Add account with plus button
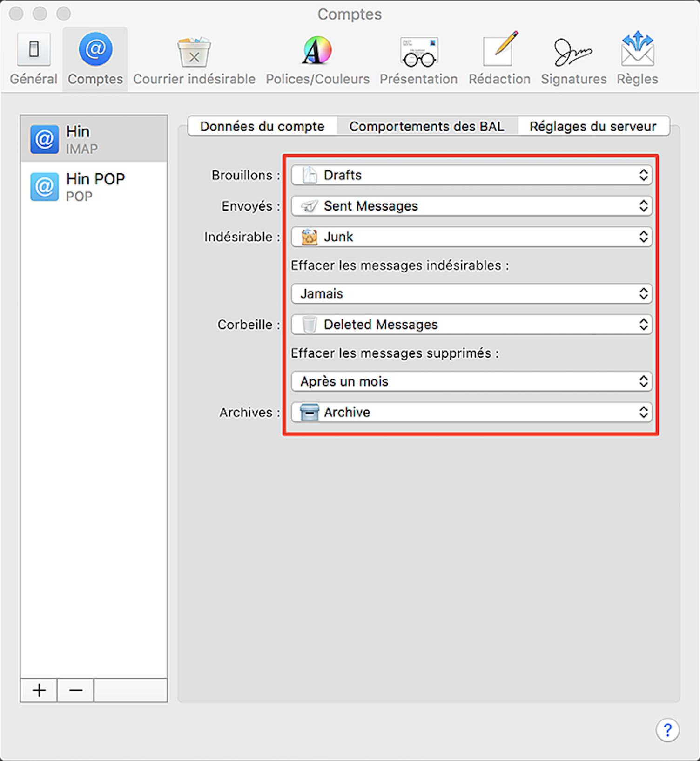The width and height of the screenshot is (700, 761). [39, 690]
